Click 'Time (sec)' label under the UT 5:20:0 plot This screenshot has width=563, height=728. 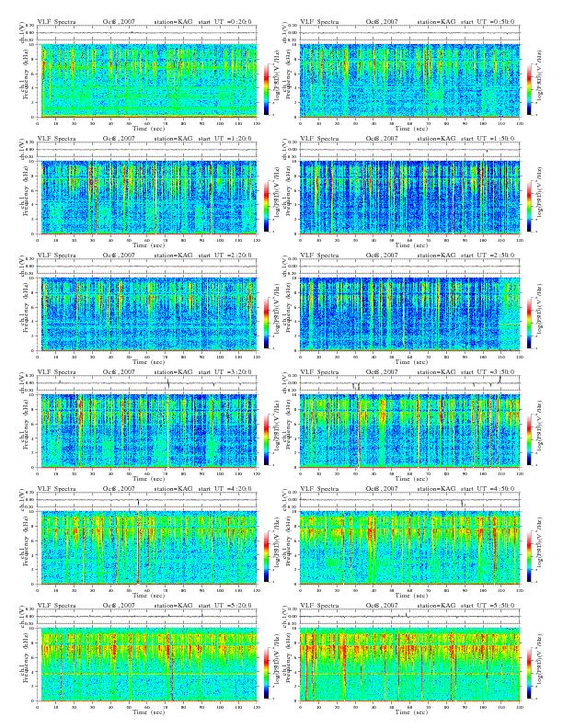click(149, 712)
